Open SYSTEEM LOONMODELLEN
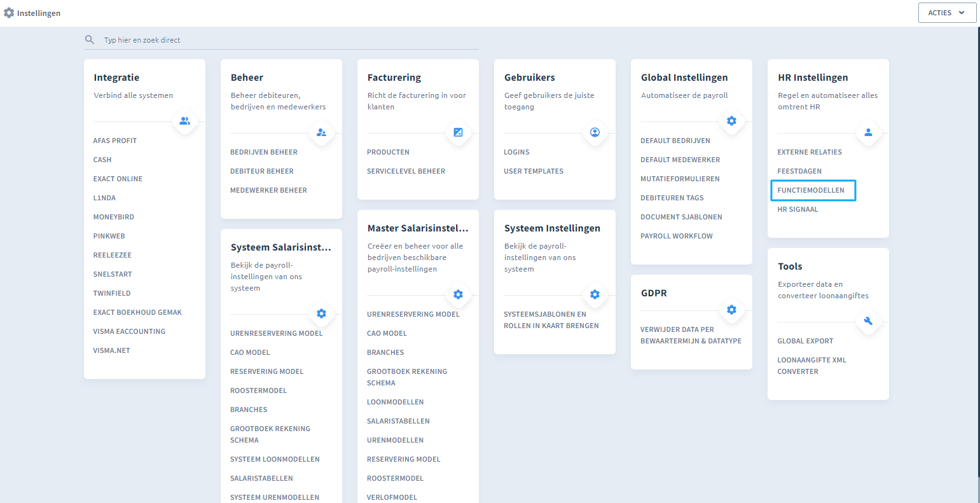 (x=275, y=459)
